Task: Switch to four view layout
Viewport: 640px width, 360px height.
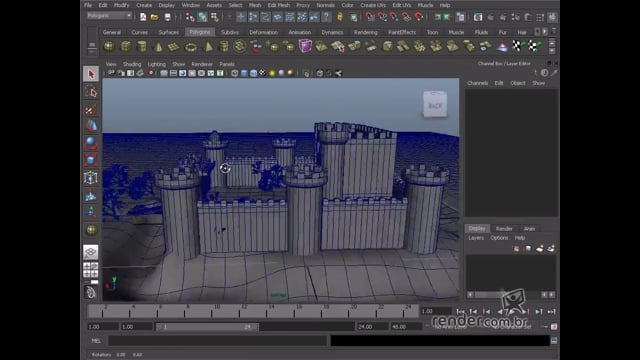Action: click(x=91, y=270)
